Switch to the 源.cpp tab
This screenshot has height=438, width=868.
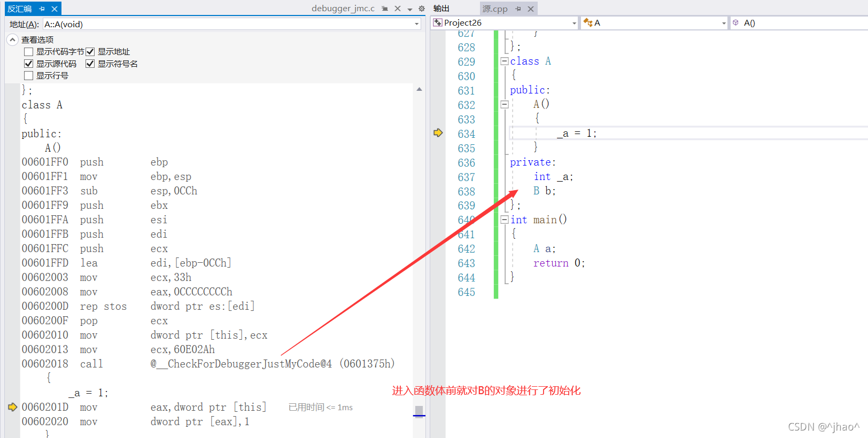coord(495,9)
